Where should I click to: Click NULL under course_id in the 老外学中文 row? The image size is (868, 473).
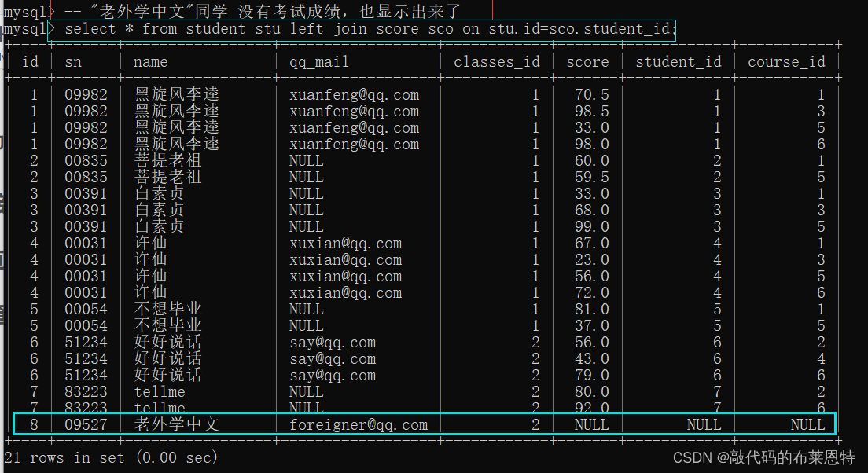pyautogui.click(x=807, y=425)
